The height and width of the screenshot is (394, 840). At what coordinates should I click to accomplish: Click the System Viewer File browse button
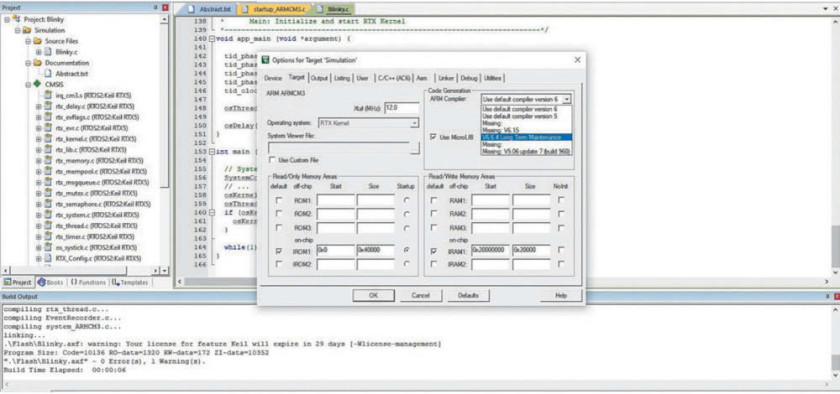pos(415,148)
